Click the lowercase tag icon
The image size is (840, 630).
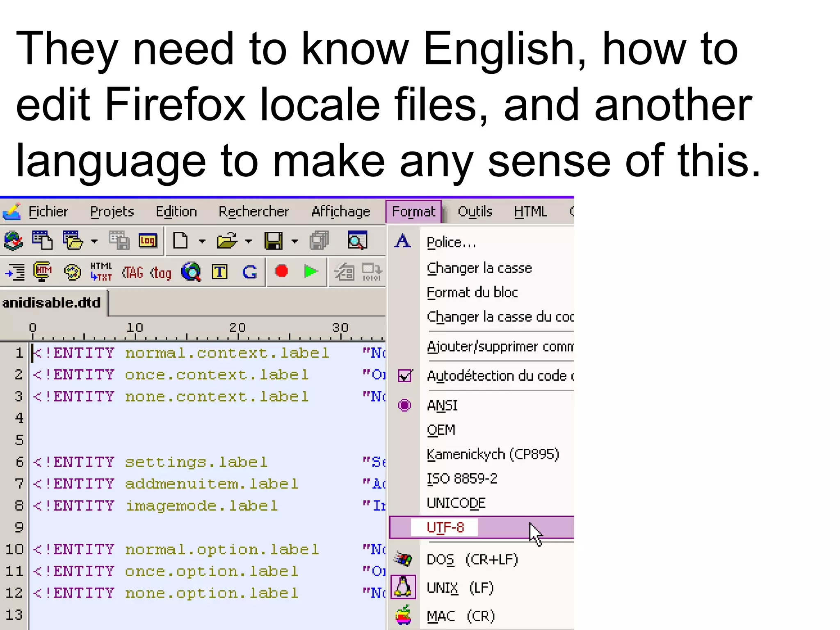pyautogui.click(x=160, y=273)
